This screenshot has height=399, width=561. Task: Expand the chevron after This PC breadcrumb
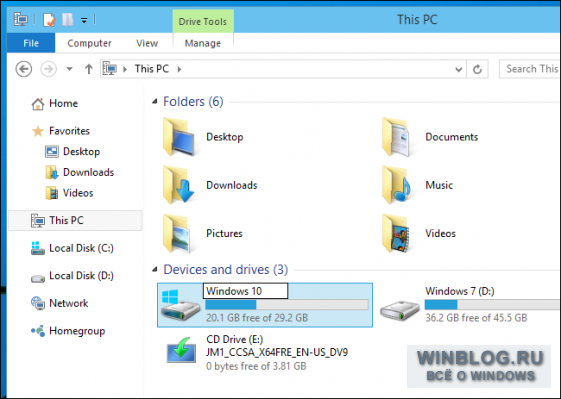click(179, 69)
